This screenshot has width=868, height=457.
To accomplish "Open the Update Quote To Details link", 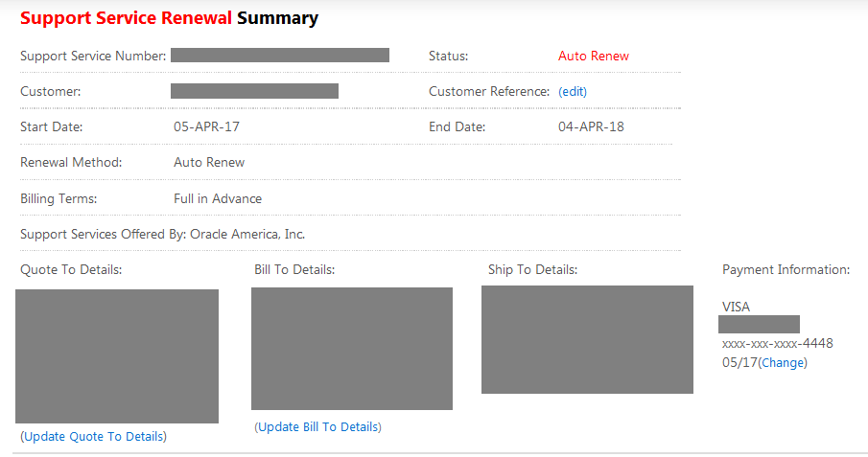I will pos(93,436).
